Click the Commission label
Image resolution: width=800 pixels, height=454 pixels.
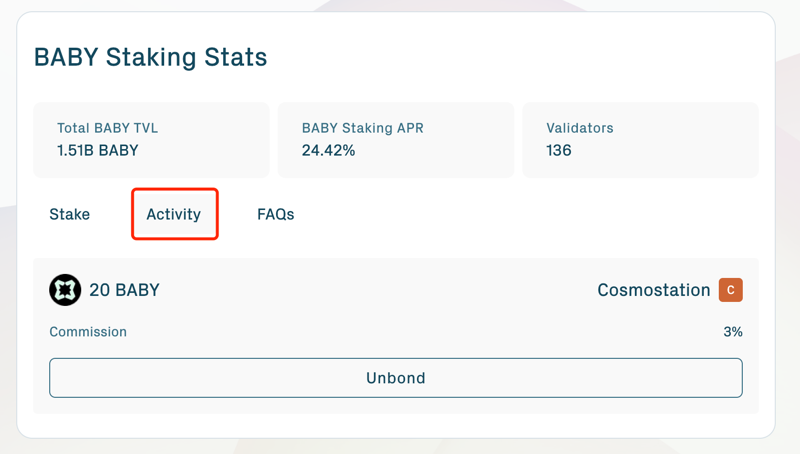pos(88,332)
